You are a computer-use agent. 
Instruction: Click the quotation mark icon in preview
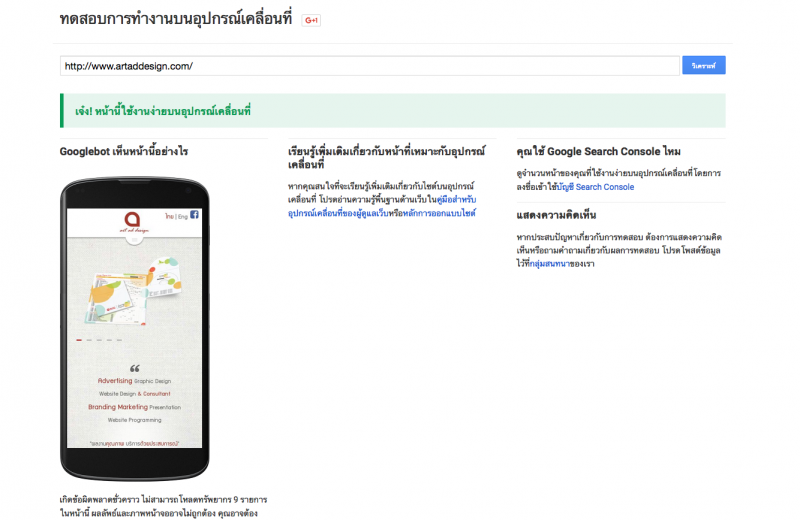[x=135, y=368]
